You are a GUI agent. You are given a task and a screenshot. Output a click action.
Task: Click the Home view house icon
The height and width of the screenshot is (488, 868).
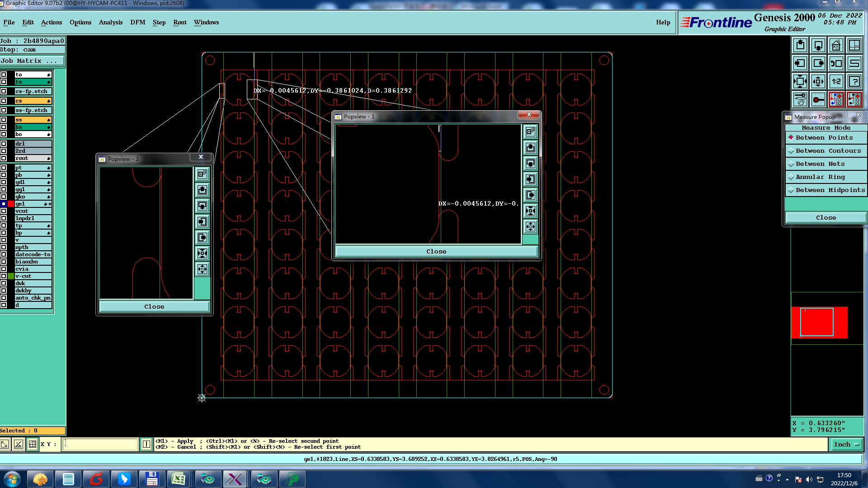[836, 46]
